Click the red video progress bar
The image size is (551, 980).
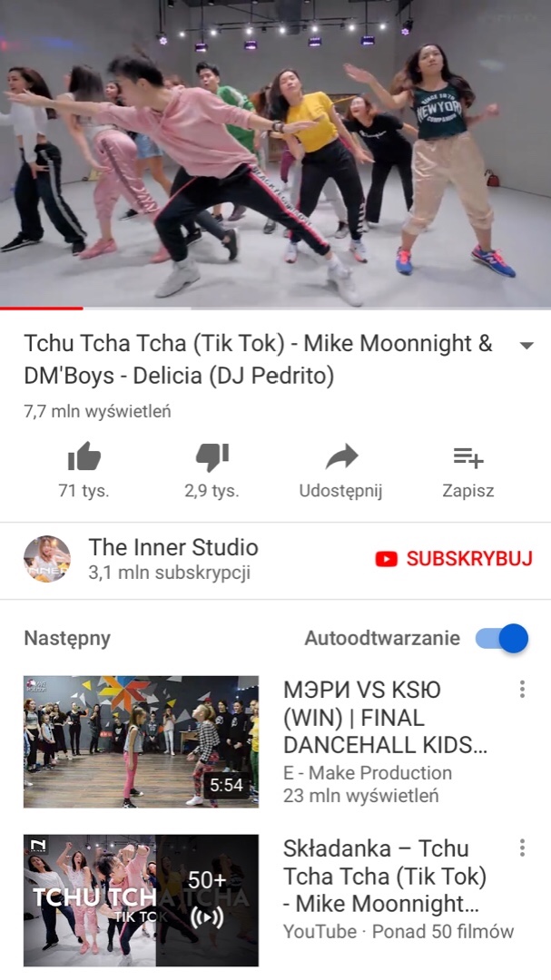(41, 309)
